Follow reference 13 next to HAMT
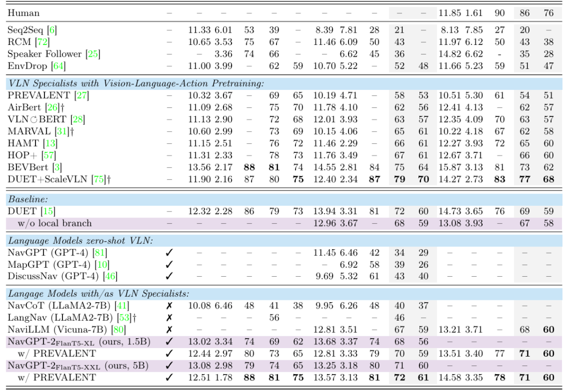The width and height of the screenshot is (572, 392). coord(50,143)
